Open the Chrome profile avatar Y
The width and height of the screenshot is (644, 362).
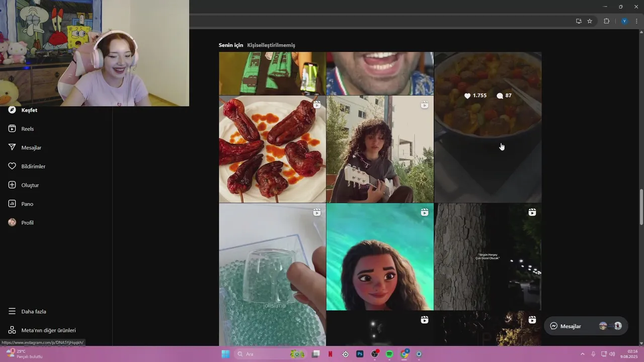[624, 21]
